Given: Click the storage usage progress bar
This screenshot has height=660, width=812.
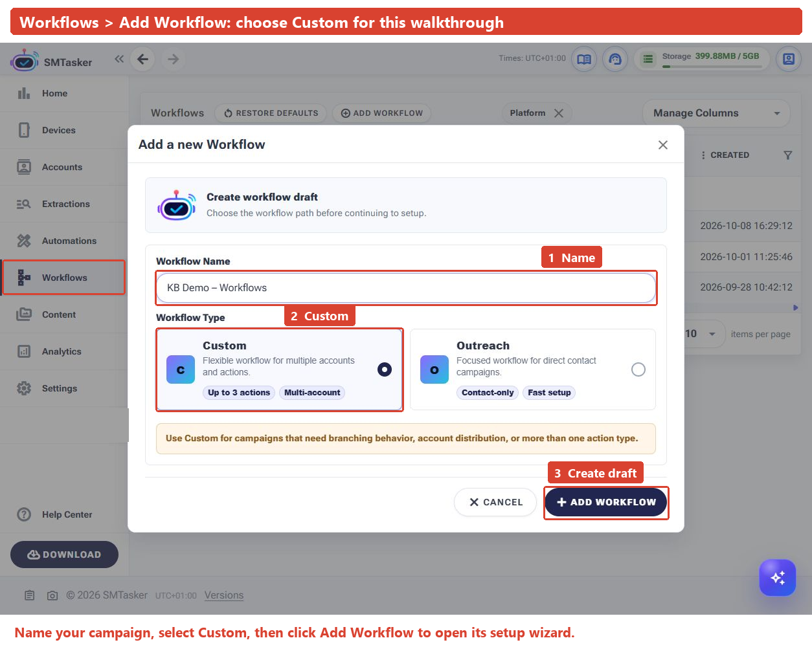Looking at the screenshot, I should click(x=712, y=67).
